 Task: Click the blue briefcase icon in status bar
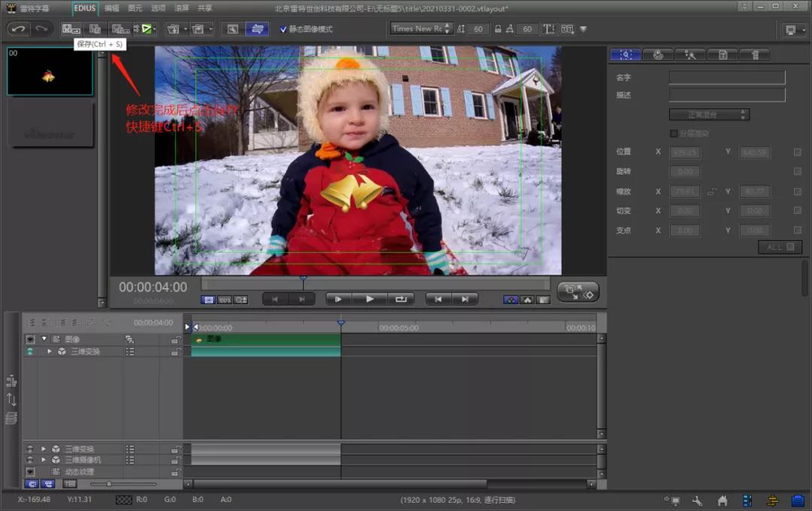(798, 500)
